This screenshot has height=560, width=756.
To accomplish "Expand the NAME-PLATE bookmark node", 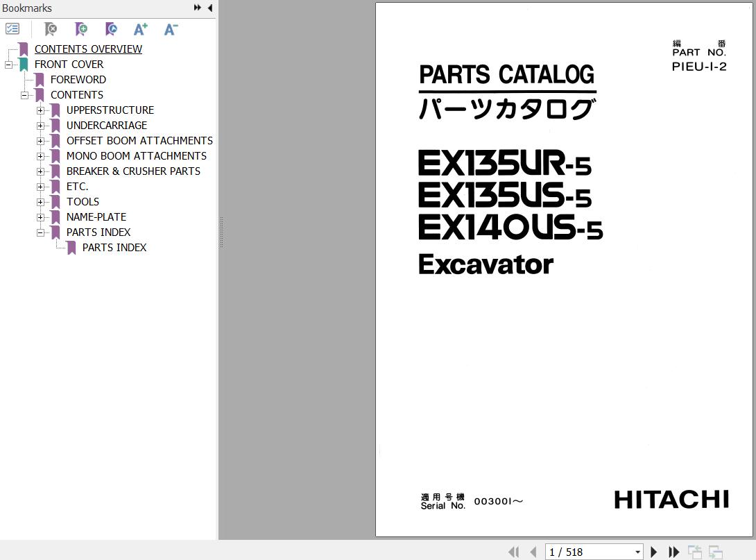I will point(40,217).
